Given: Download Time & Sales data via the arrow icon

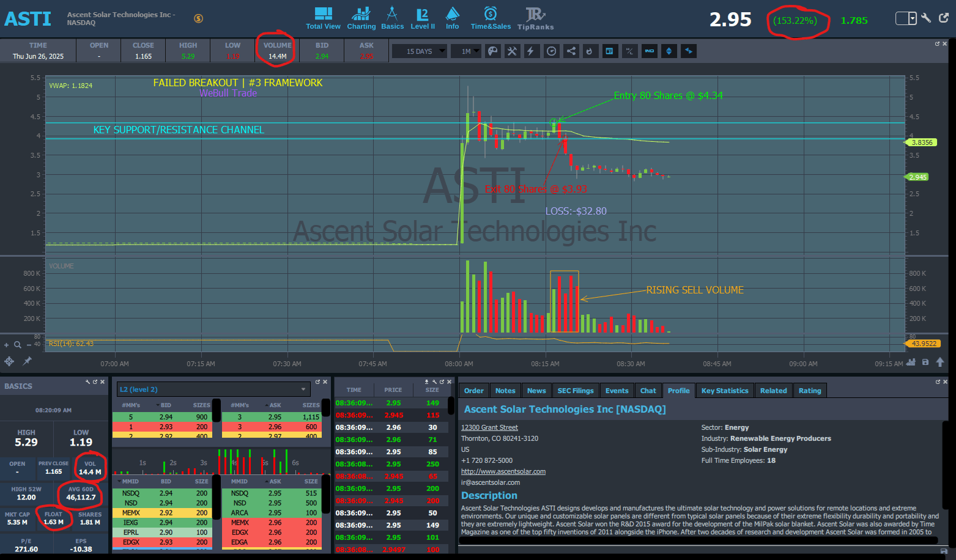Looking at the screenshot, I should point(427,381).
